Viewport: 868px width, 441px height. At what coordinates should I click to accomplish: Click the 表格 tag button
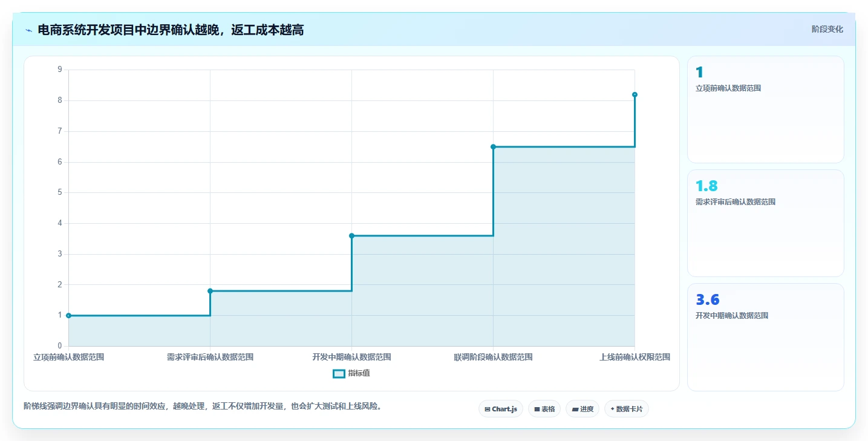544,409
